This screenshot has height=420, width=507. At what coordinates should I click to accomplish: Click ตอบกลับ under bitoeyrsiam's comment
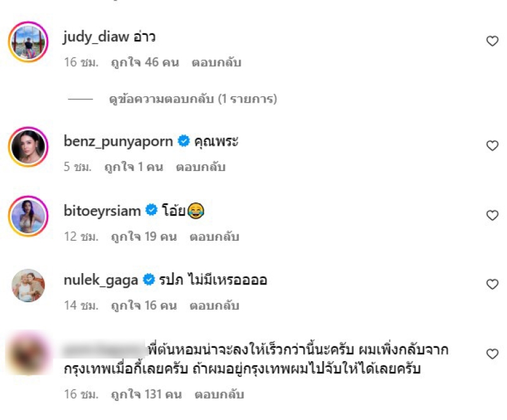(x=214, y=236)
